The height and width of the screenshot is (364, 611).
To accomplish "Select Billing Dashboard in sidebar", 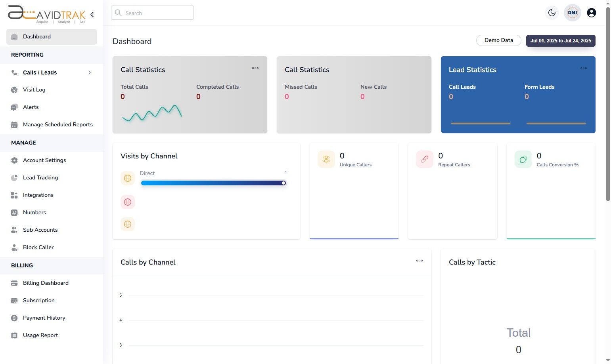I will coord(46,283).
